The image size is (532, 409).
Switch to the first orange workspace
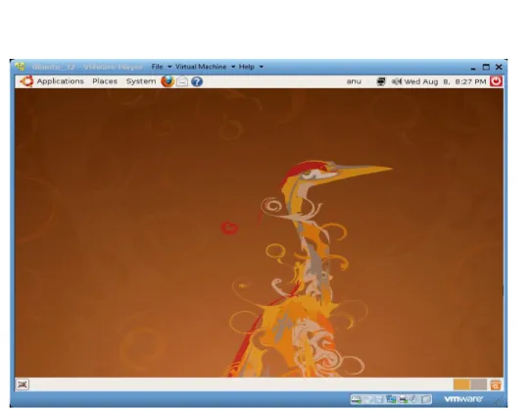click(461, 384)
